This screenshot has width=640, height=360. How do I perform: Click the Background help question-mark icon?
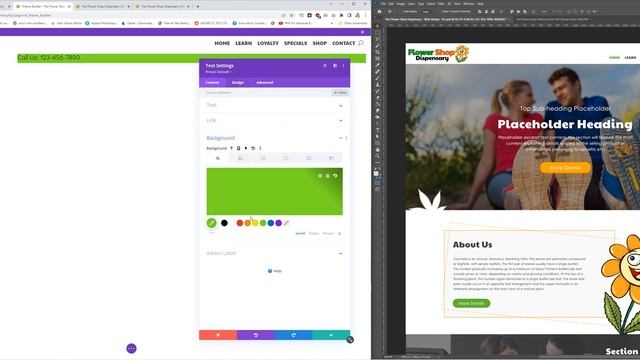(231, 148)
